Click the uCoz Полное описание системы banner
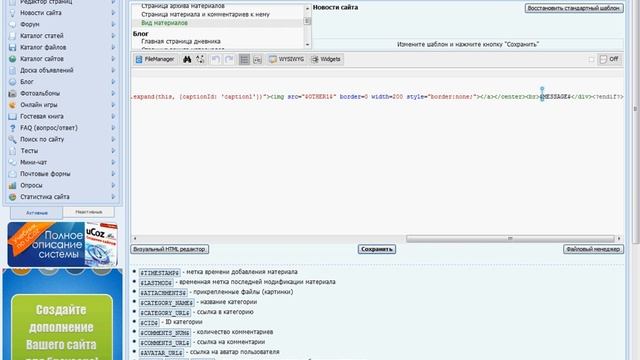This screenshot has height=360, width=640. coord(62,244)
